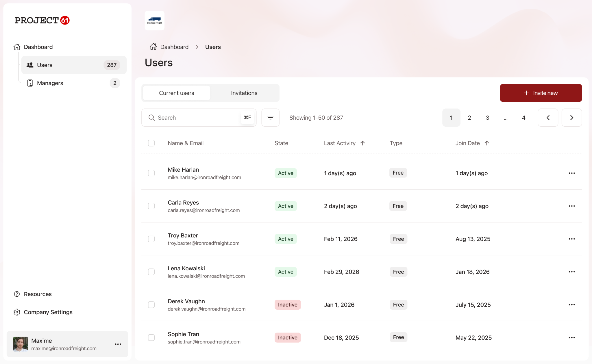Open Company Settings gear in sidebar

pos(17,312)
